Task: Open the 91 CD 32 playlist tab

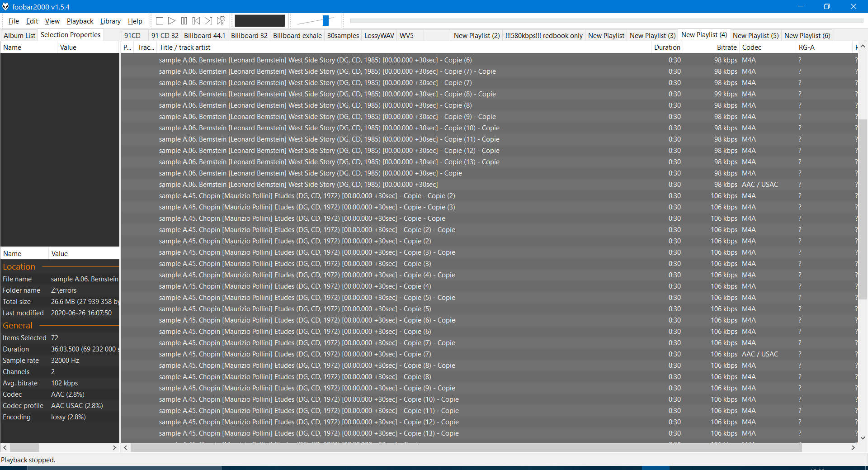Action: click(165, 36)
